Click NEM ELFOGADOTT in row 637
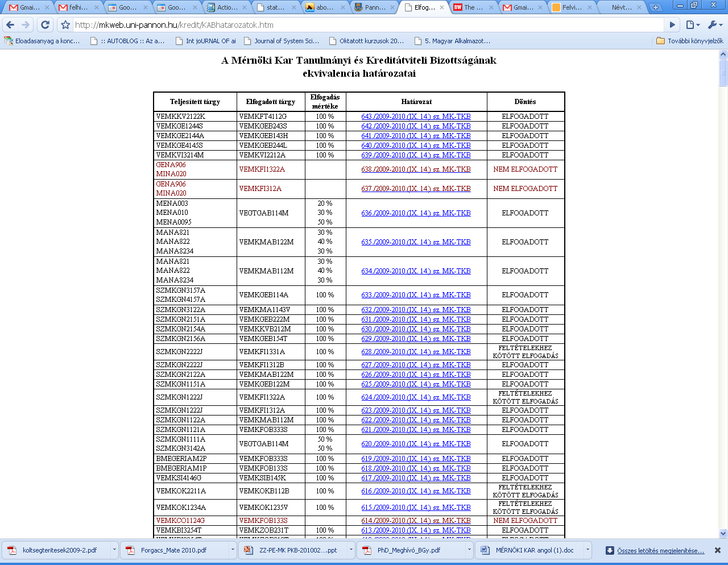Viewport: 728px width, 565px height. point(526,189)
